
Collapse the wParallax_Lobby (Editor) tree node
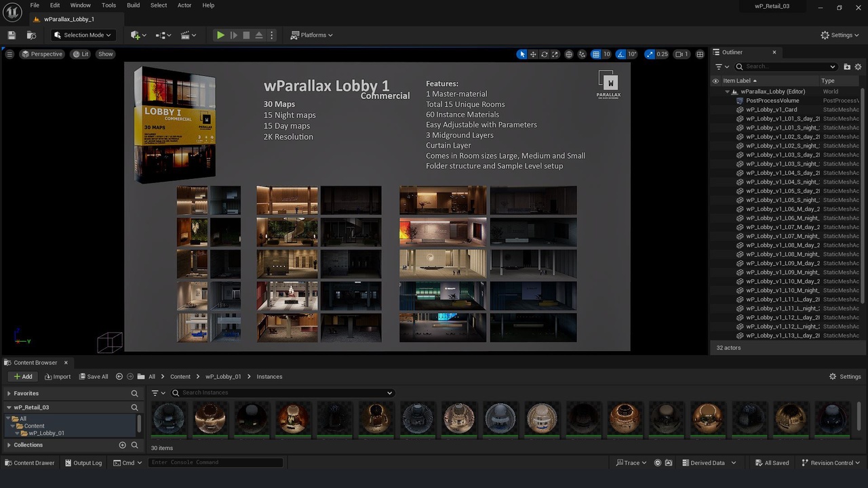[x=728, y=91]
